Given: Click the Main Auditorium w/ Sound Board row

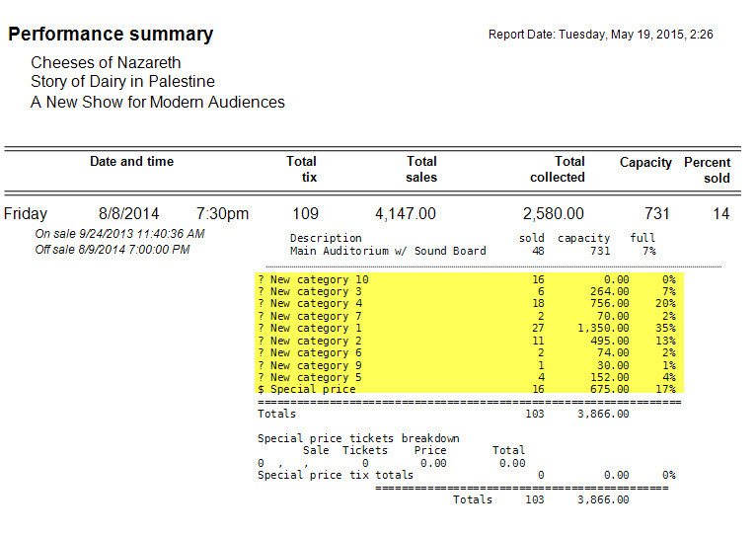Looking at the screenshot, I should 473,251.
